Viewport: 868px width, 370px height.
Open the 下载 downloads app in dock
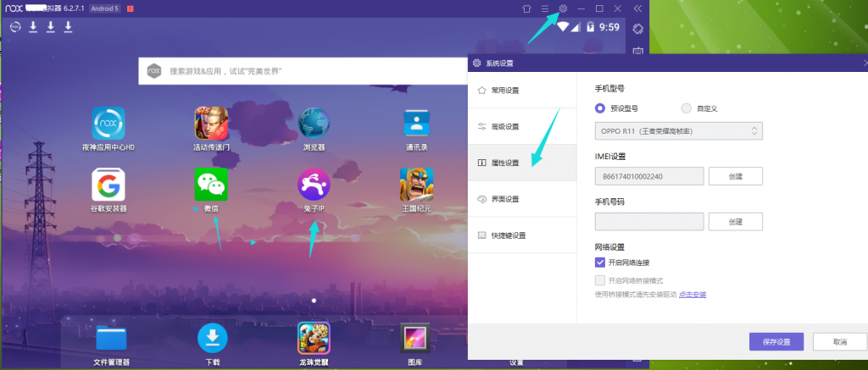point(213,338)
